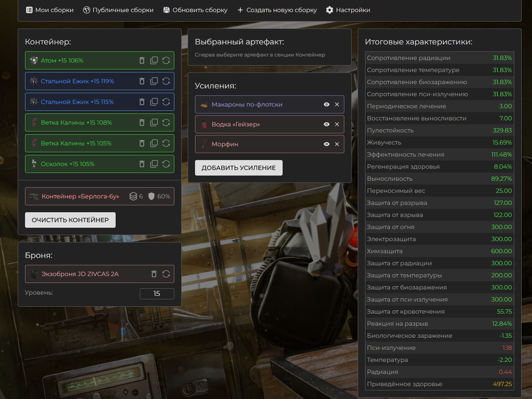This screenshot has width=532, height=399.
Task: Replace the Осколок +15 105% artifact
Action: click(166, 164)
